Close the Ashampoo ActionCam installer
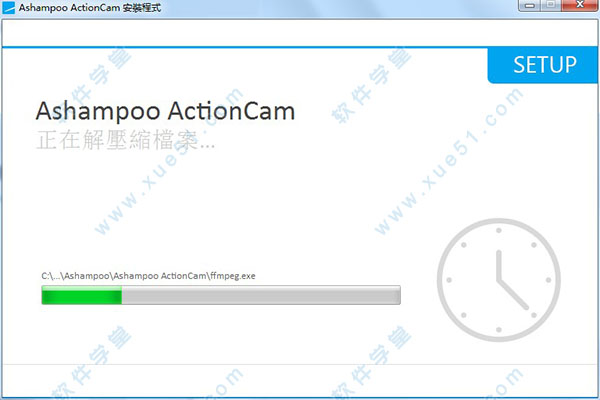600x400 pixels. [x=580, y=5]
